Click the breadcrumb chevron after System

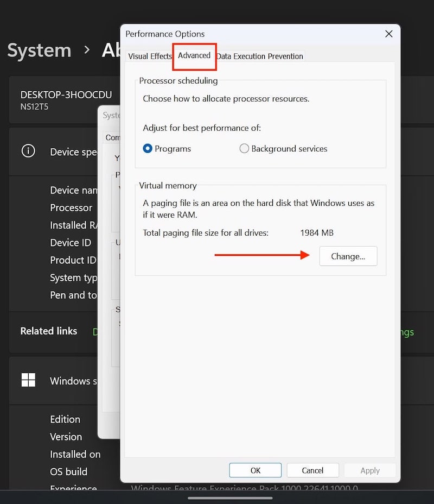tap(86, 50)
